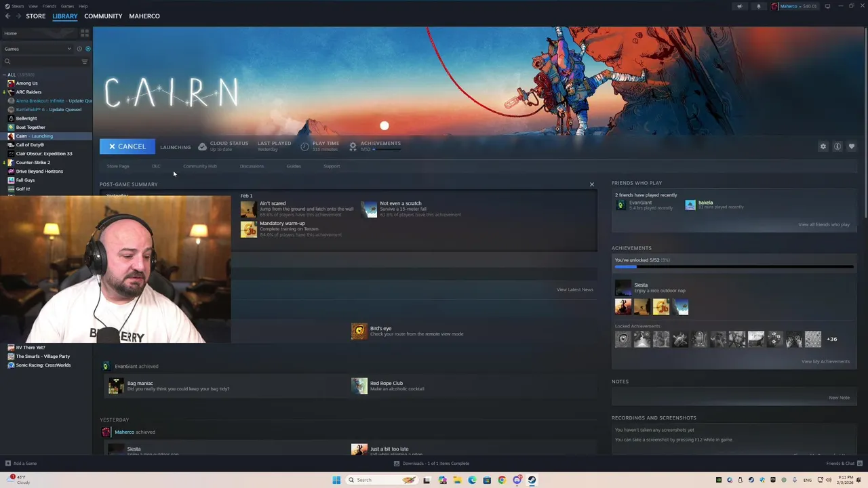Click the Windows Start button
Viewport: 868px width, 488px height.
coord(336,480)
